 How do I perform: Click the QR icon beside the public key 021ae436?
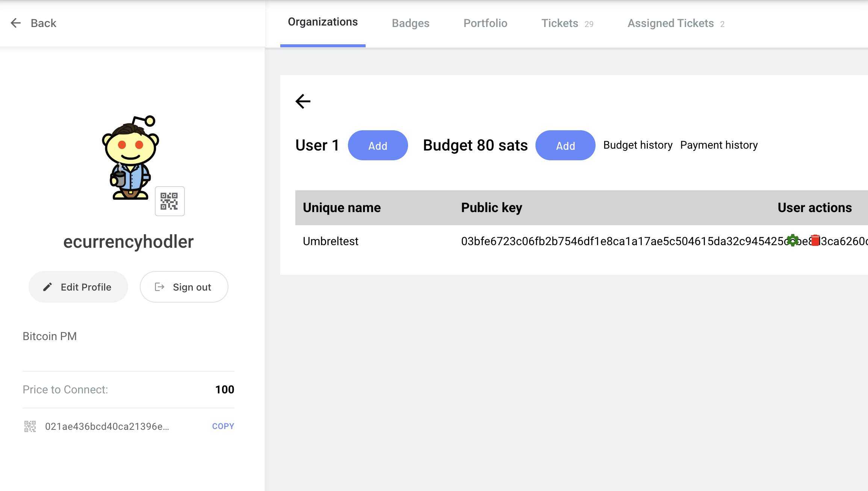pos(30,426)
